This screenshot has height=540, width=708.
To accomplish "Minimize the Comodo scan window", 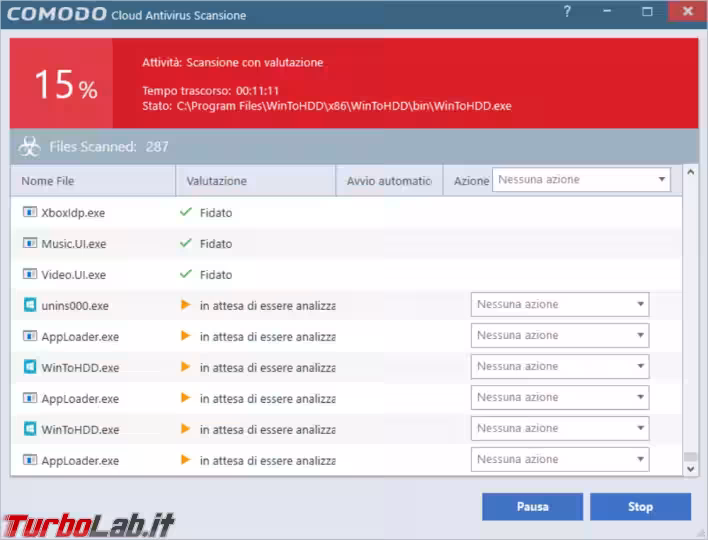I will (x=607, y=11).
